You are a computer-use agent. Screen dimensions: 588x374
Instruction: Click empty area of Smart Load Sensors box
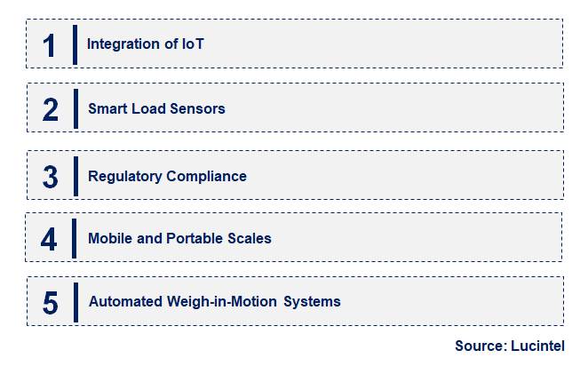[x=393, y=107]
